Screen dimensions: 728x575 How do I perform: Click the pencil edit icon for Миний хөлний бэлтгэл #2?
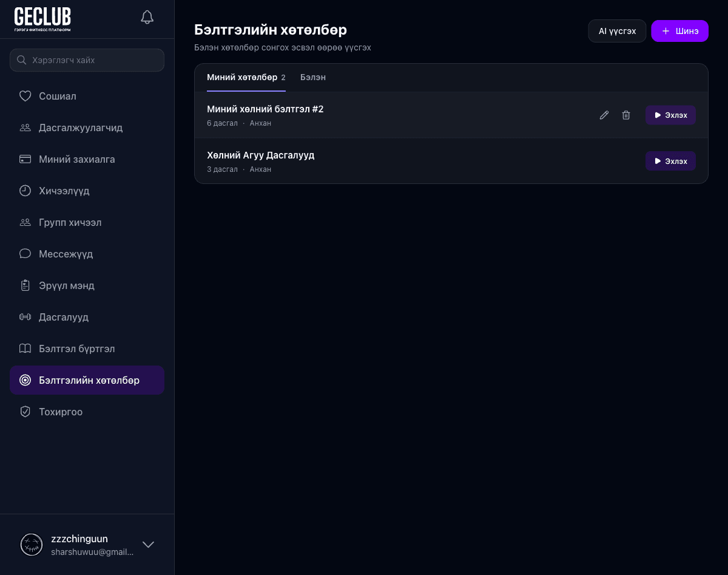(x=604, y=115)
